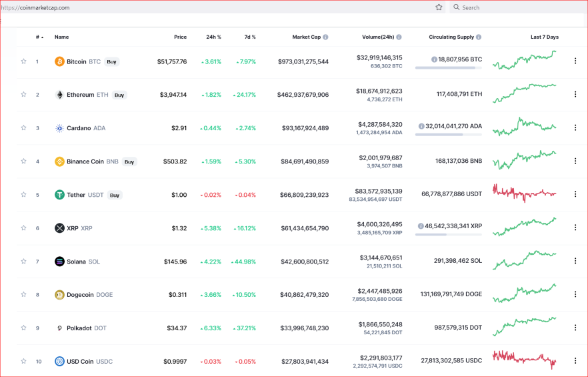This screenshot has width=588, height=377.
Task: Open Solana row three-dot menu
Action: pos(575,261)
